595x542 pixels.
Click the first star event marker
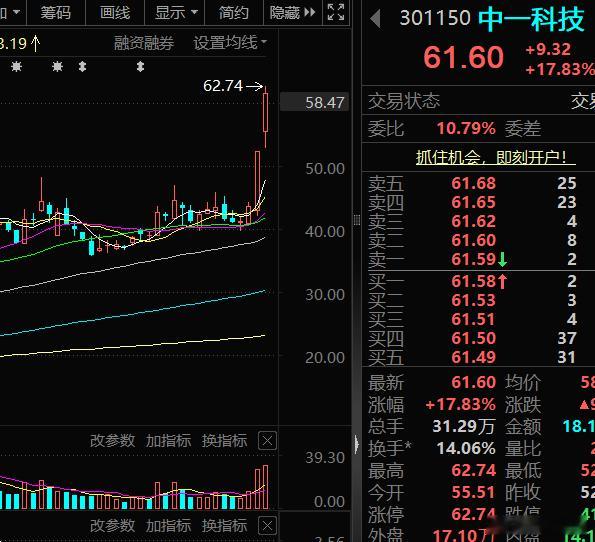pyautogui.click(x=16, y=67)
